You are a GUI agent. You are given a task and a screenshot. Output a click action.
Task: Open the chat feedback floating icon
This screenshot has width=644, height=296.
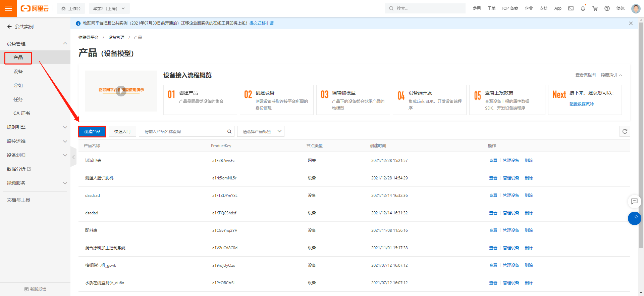click(634, 201)
